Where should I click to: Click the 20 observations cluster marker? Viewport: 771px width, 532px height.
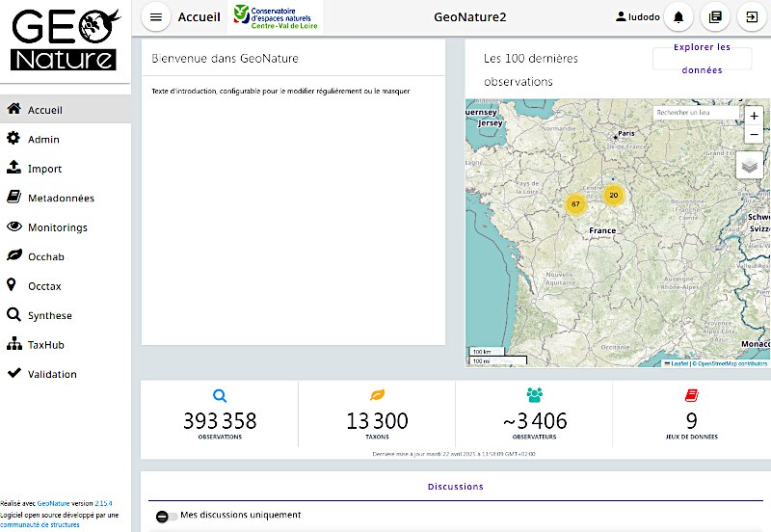tap(613, 195)
